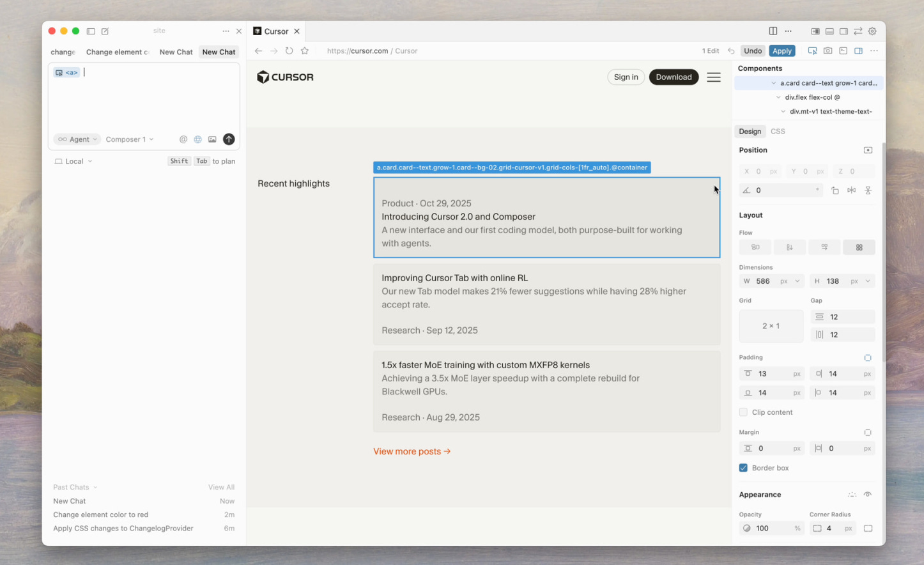
Task: Open the settings gear icon
Action: 872,31
